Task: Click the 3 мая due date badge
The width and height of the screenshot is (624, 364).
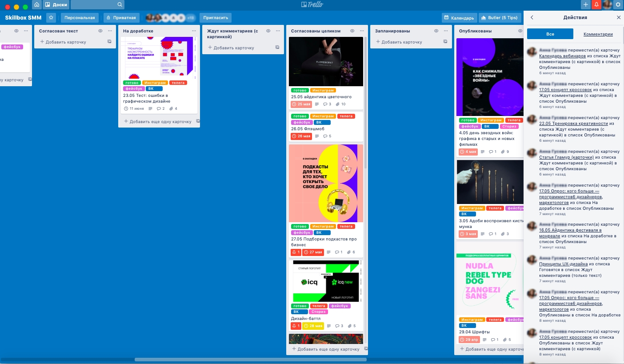Action: point(468,234)
